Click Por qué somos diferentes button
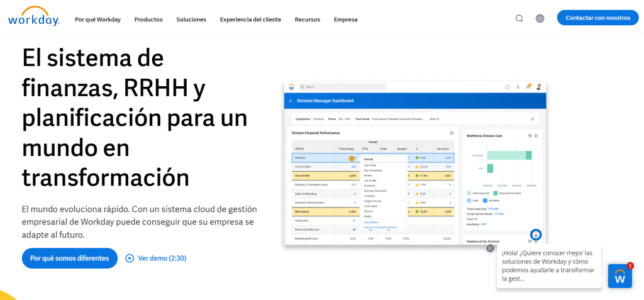This screenshot has width=644, height=300. tap(70, 258)
